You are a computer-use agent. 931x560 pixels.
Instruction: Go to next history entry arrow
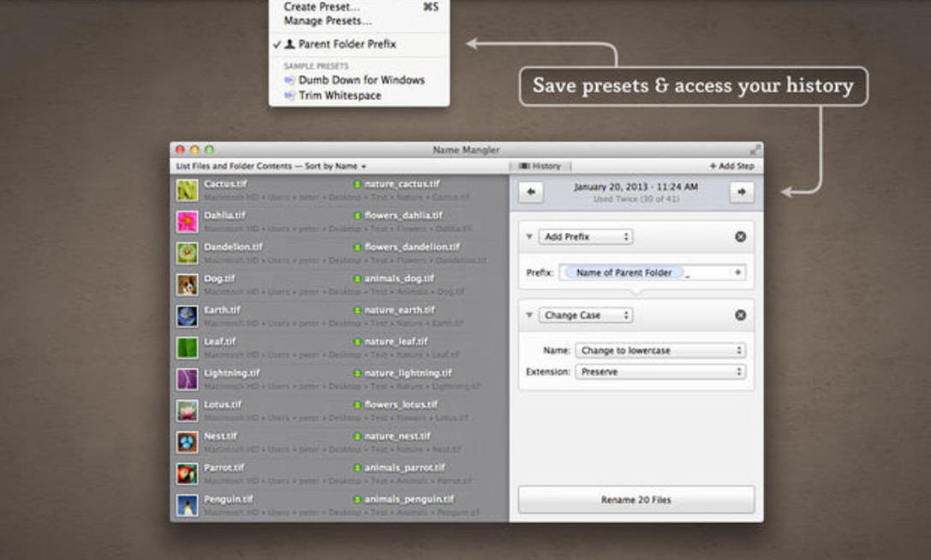(742, 192)
